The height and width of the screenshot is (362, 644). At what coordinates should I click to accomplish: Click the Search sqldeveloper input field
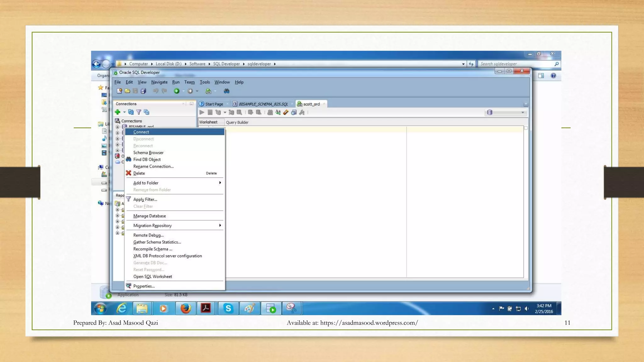point(519,64)
